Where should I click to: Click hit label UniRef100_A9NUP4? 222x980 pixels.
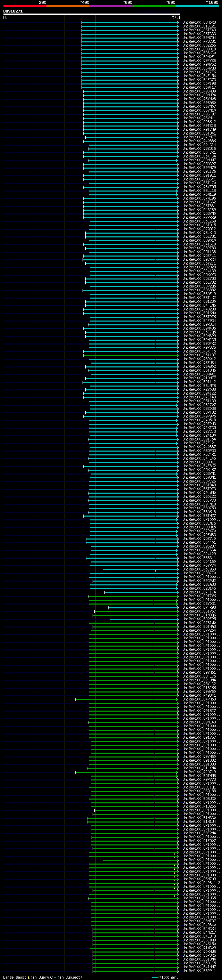(x=199, y=95)
